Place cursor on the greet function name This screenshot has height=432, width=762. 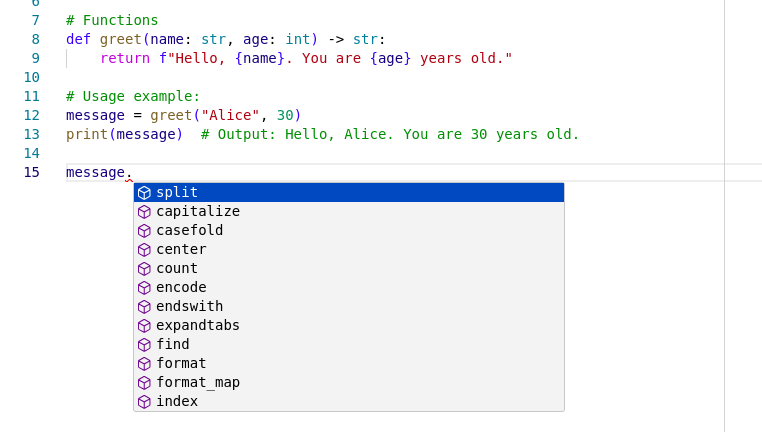(120, 39)
